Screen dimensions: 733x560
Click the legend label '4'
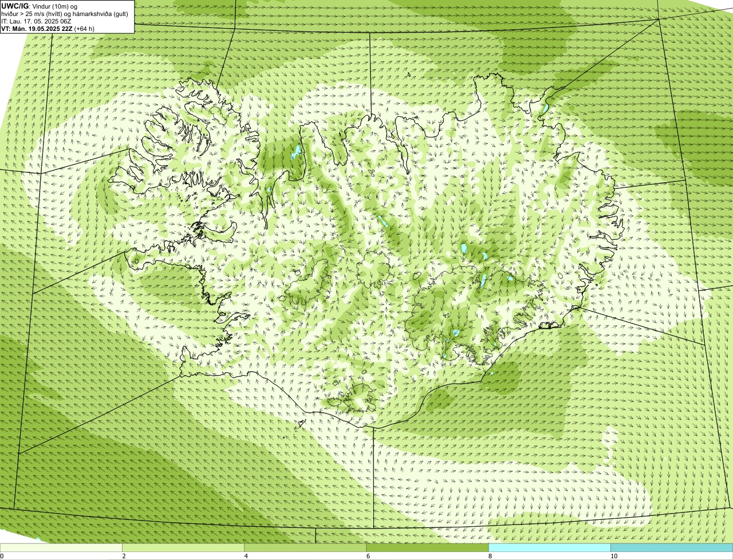tap(246, 556)
